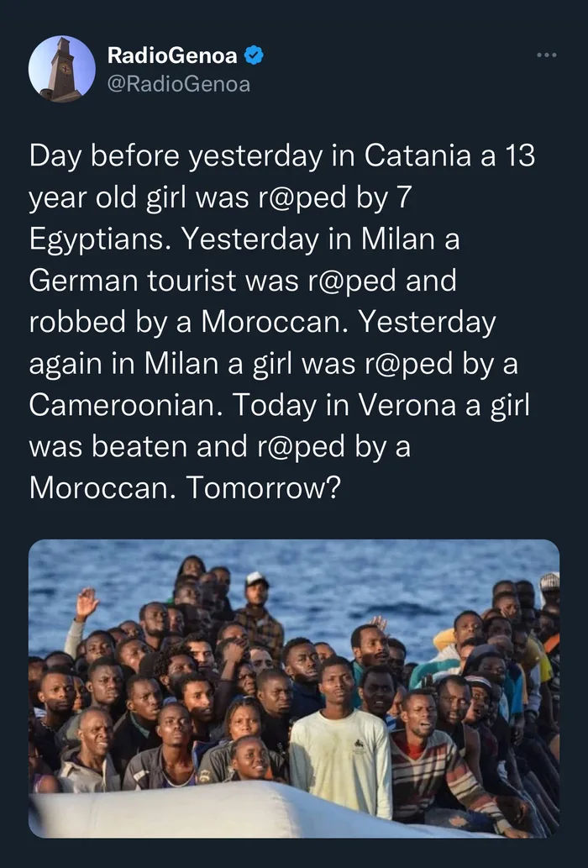
Task: Click the man in striped sweater in photo
Action: [437, 759]
